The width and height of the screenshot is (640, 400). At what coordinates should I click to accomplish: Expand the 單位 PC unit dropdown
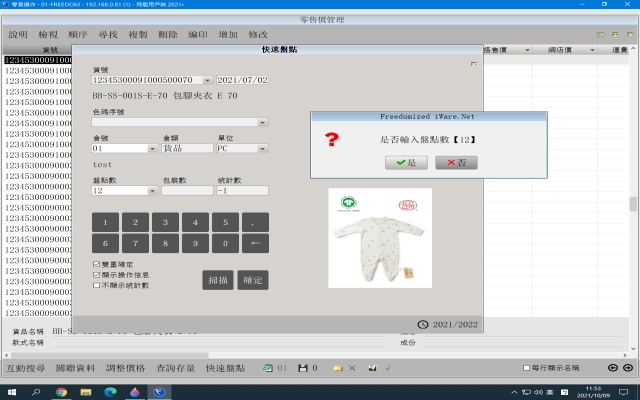coord(263,148)
